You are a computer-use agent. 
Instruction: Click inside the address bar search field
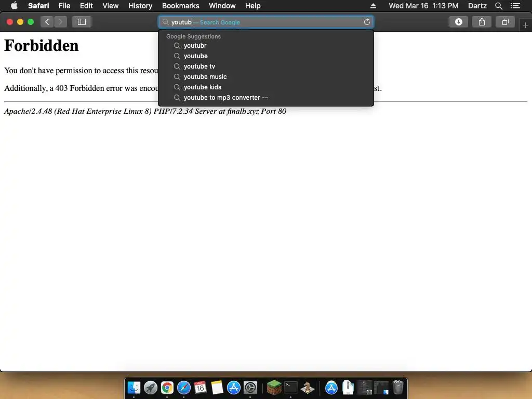266,22
